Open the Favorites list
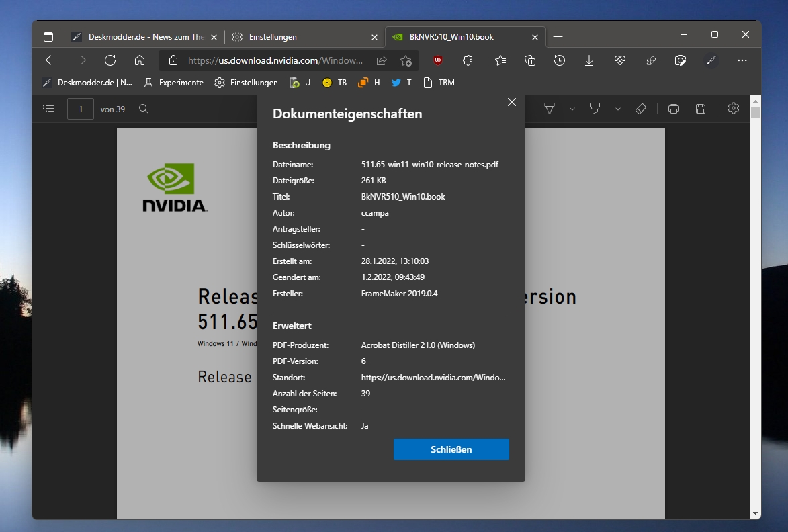This screenshot has height=532, width=788. click(x=500, y=60)
